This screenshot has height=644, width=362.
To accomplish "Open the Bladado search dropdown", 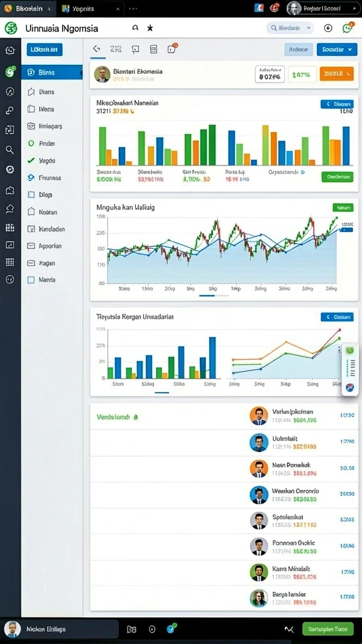I will [290, 28].
